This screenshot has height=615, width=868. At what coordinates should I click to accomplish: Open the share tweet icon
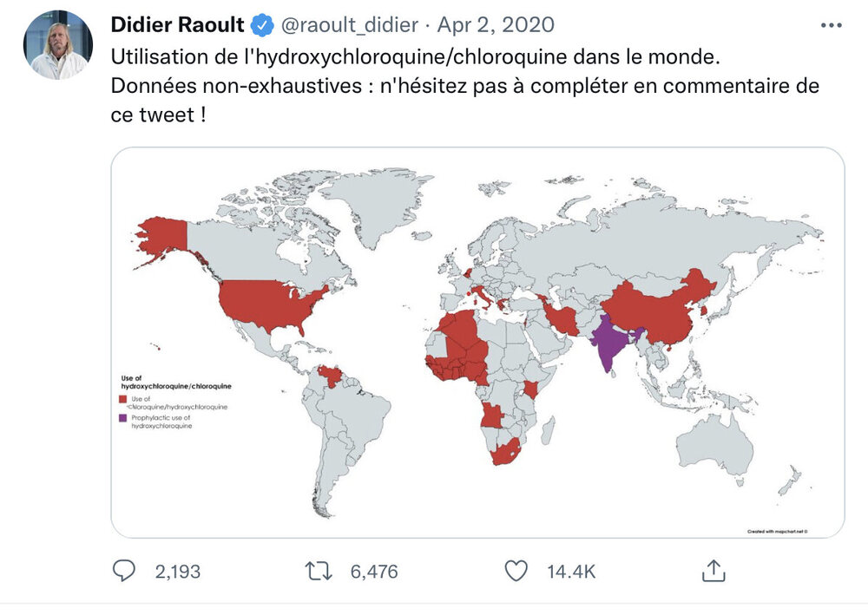click(713, 571)
